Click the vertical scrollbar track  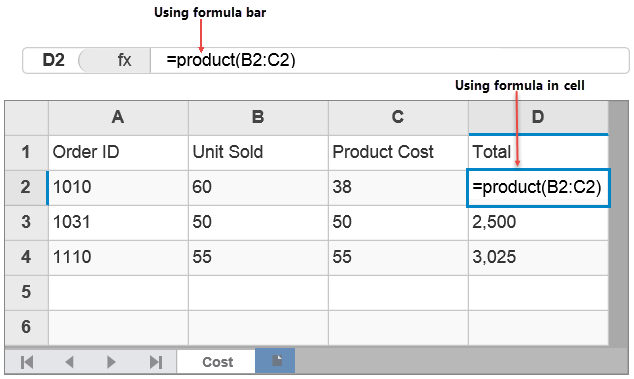(x=618, y=223)
